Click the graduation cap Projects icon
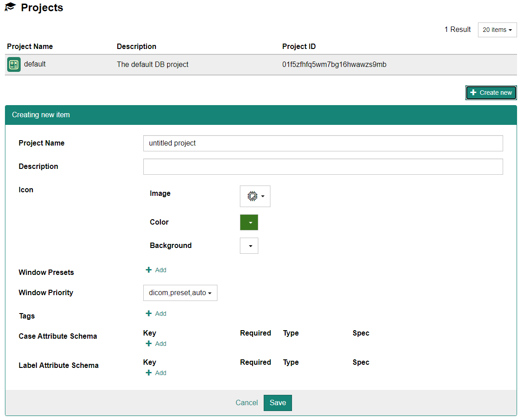The width and height of the screenshot is (522, 420). tap(10, 8)
